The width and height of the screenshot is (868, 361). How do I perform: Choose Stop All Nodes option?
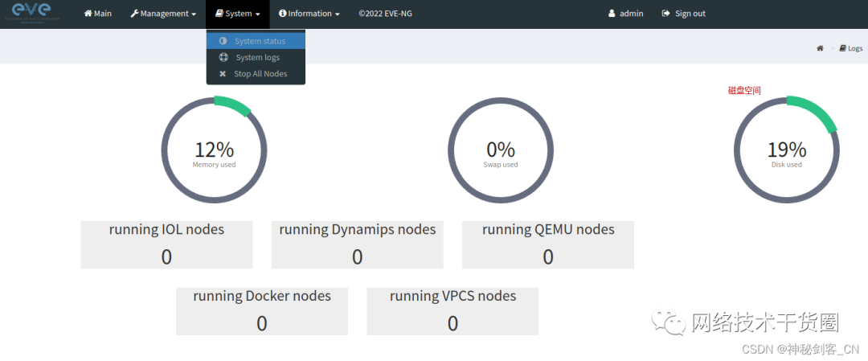(260, 74)
